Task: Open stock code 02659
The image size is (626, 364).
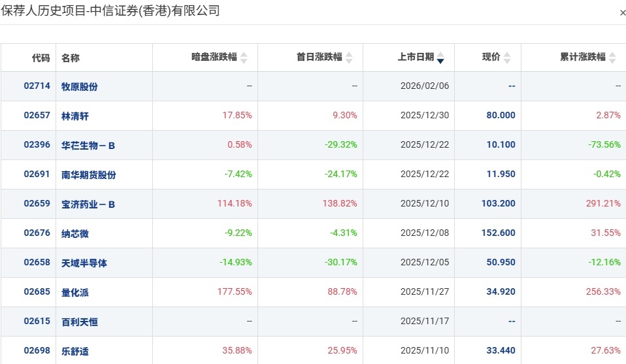Action: click(37, 203)
